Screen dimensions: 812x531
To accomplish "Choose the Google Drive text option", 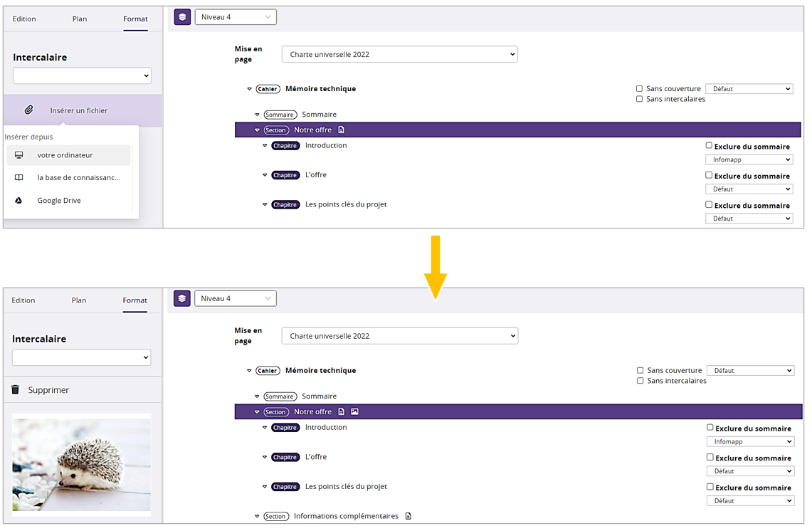I will click(59, 201).
